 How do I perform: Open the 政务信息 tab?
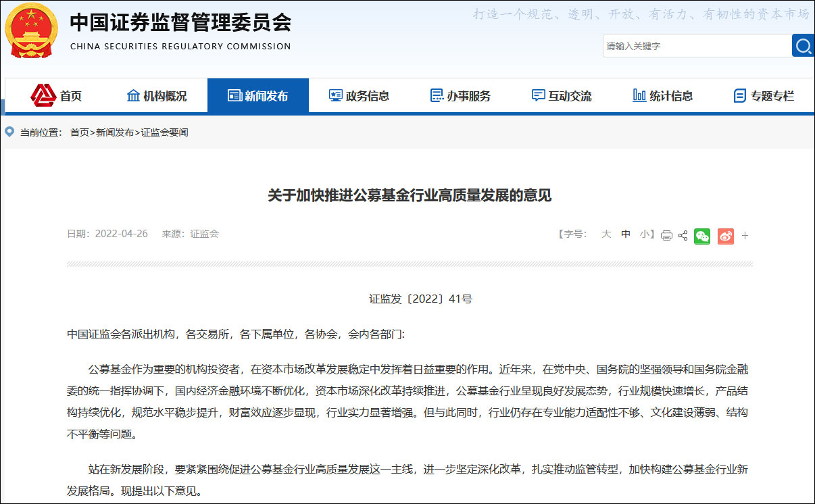click(360, 96)
